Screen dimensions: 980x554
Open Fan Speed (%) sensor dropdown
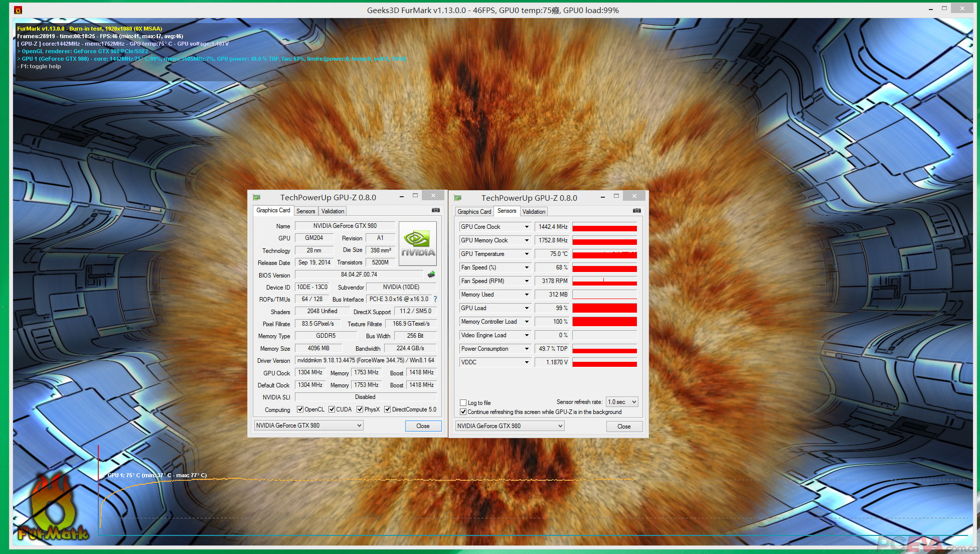[x=527, y=267]
